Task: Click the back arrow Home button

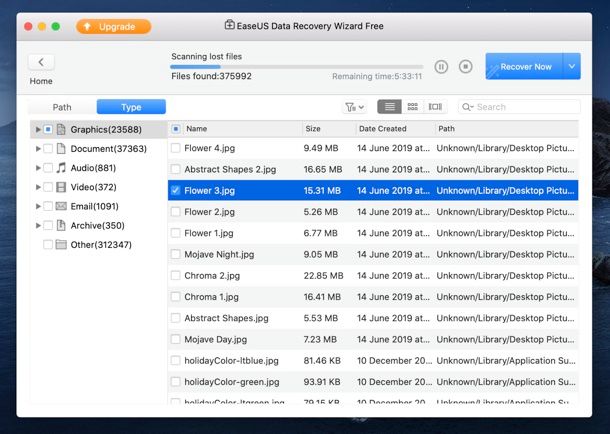Action: (x=41, y=62)
